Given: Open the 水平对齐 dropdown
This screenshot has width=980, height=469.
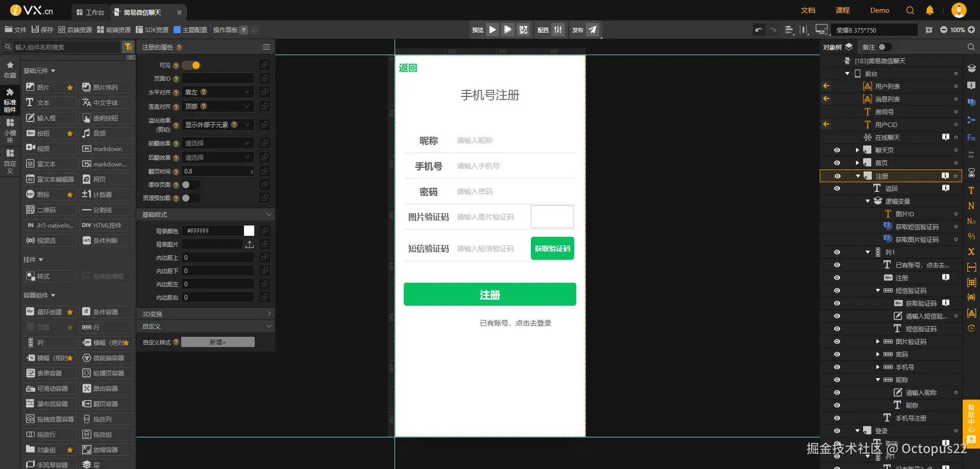Looking at the screenshot, I should 218,92.
